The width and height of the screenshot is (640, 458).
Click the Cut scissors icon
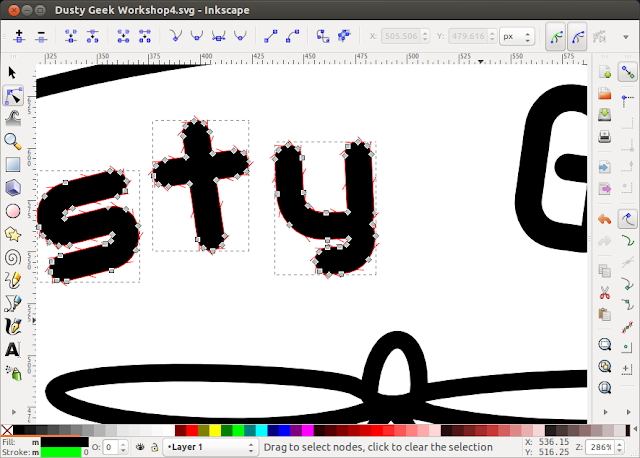[605, 292]
